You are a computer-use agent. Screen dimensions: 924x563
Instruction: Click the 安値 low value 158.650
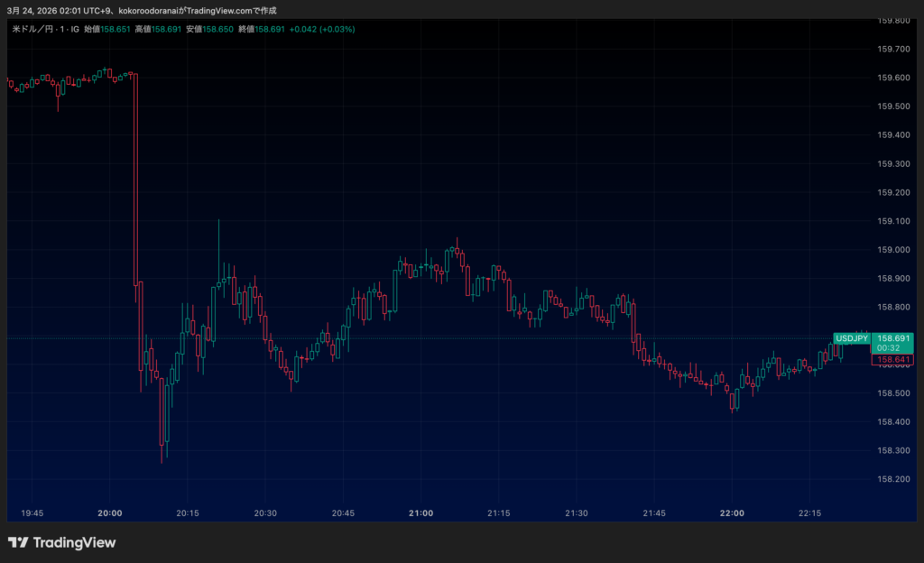217,29
